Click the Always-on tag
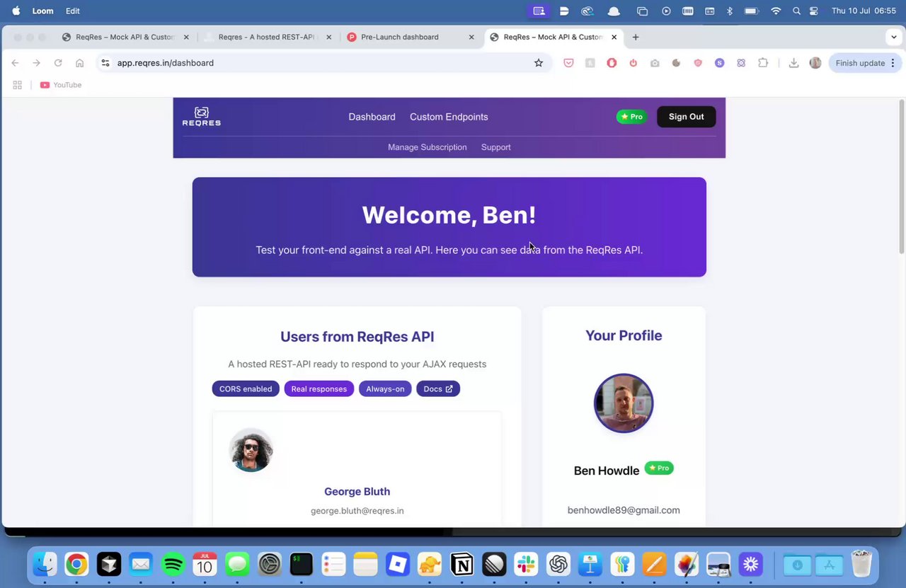The width and height of the screenshot is (906, 588). coord(385,388)
